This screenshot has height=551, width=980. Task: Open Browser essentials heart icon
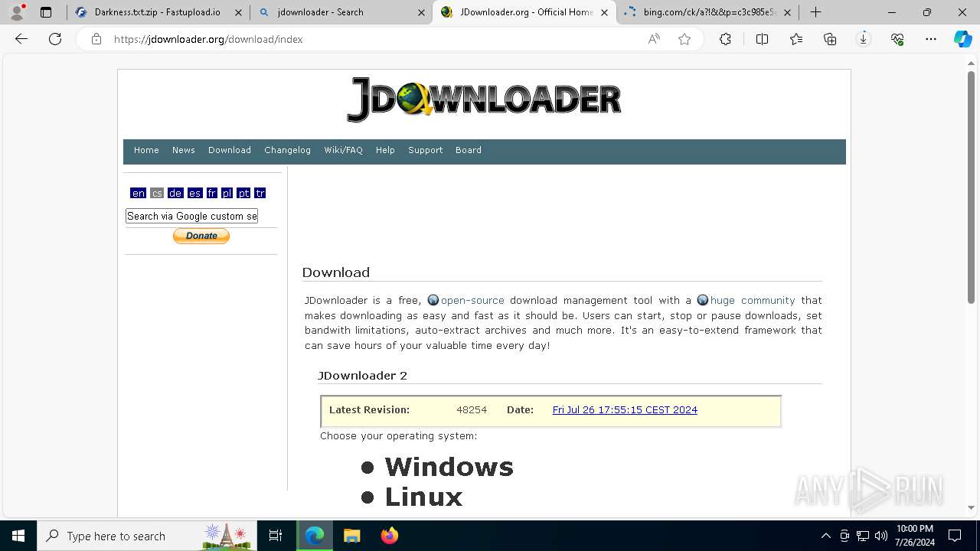pos(897,39)
